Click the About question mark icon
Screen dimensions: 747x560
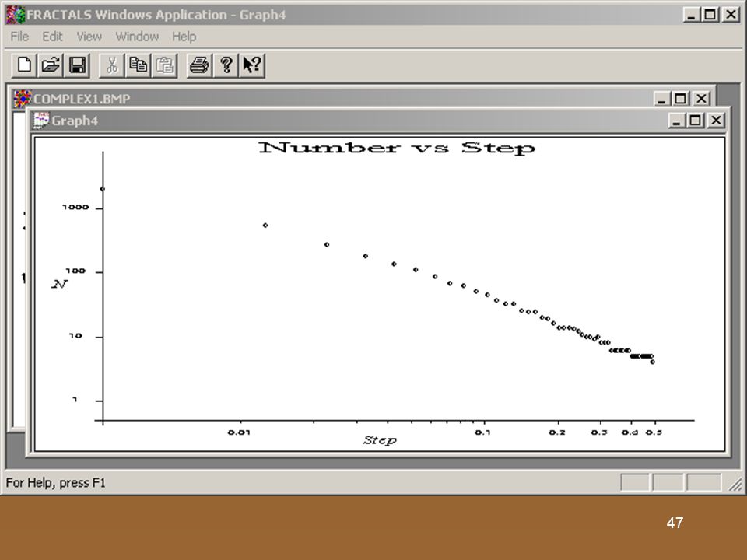(x=226, y=65)
